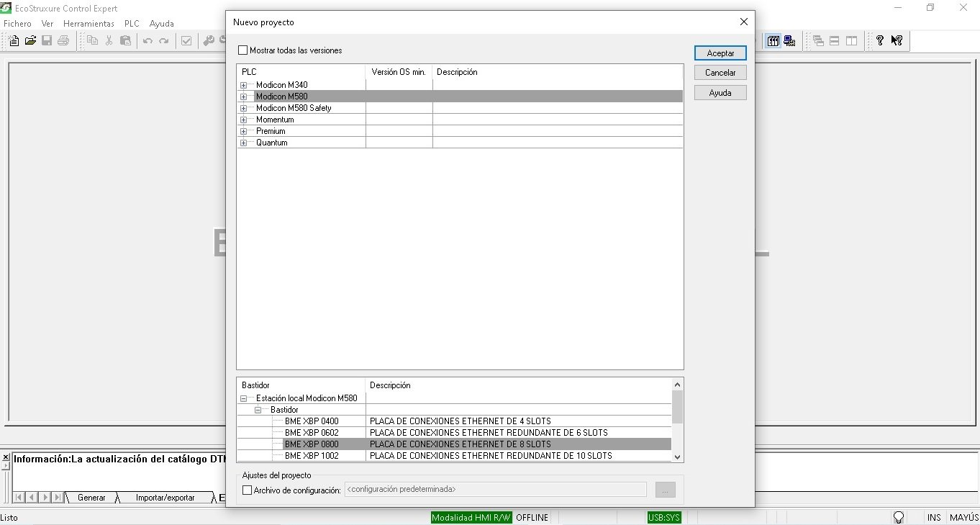Click the Project Browser toolbar icon

click(773, 41)
